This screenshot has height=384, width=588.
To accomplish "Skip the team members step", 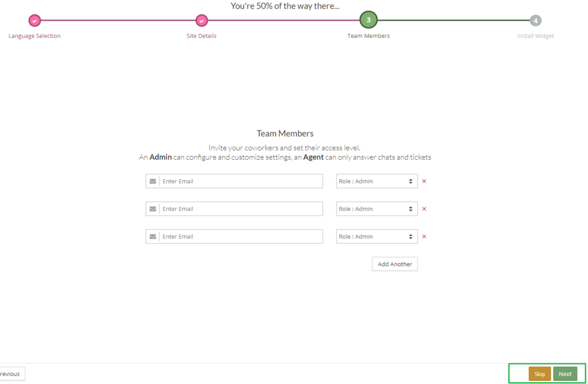I will [539, 374].
